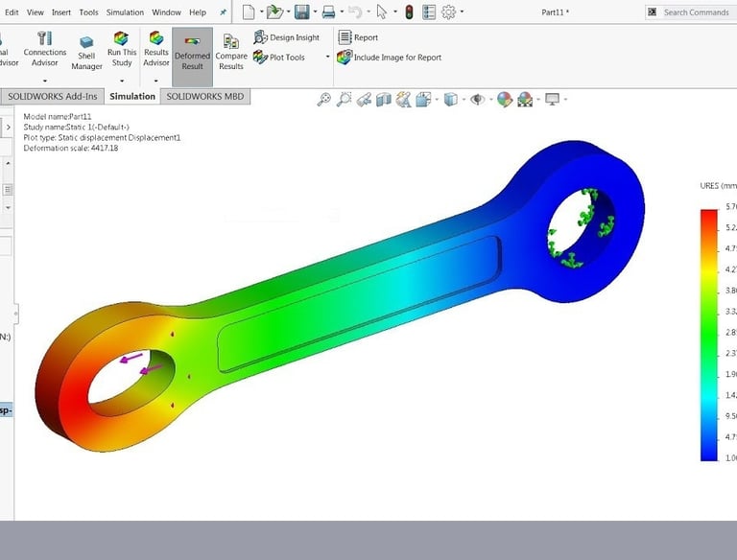737x560 pixels.
Task: Open the Window menu
Action: (x=166, y=12)
